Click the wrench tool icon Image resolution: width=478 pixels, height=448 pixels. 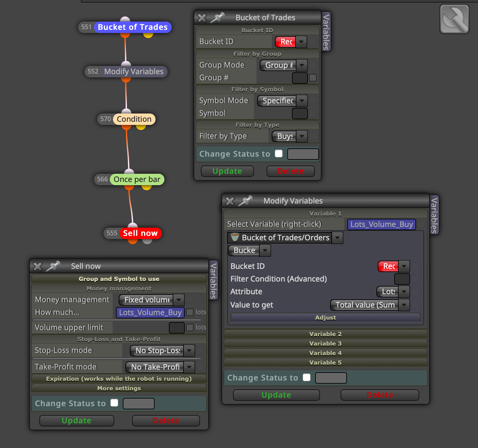tap(454, 19)
